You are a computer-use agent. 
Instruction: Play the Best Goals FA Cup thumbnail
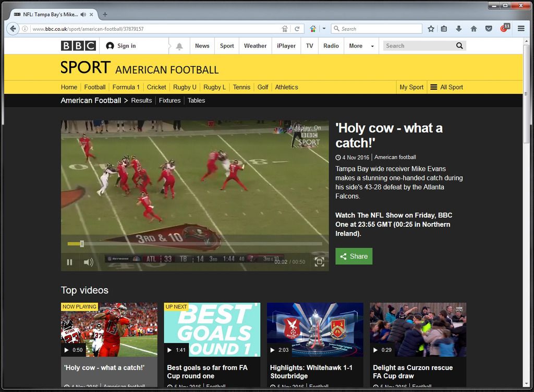pos(212,329)
